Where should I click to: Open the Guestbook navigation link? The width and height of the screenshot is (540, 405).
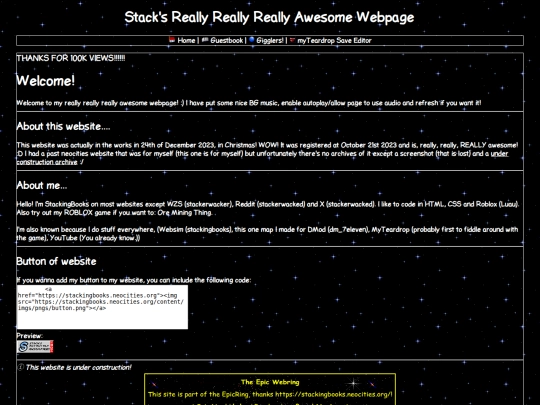pyautogui.click(x=227, y=41)
